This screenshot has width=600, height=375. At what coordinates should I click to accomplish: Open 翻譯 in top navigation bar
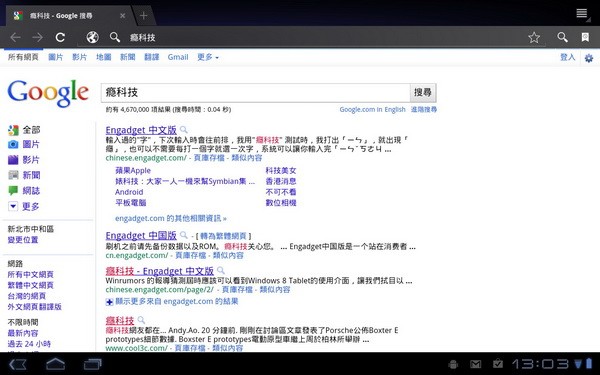(x=152, y=57)
